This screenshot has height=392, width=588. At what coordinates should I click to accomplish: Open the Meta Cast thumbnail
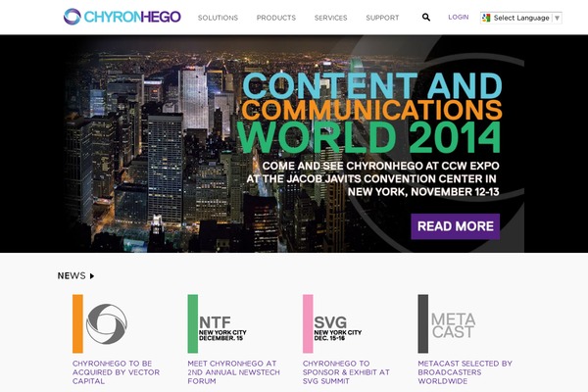[x=447, y=323]
